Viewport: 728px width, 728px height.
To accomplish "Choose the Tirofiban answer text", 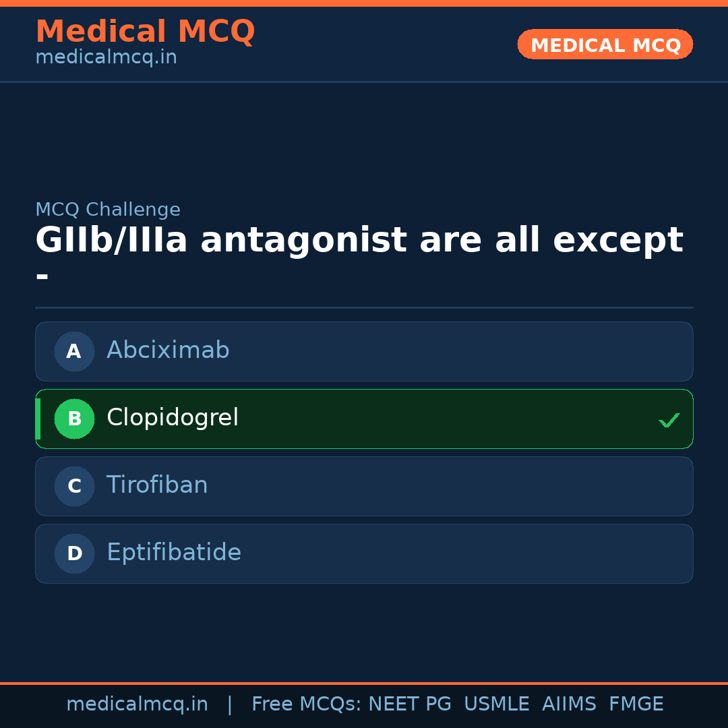I will point(157,485).
